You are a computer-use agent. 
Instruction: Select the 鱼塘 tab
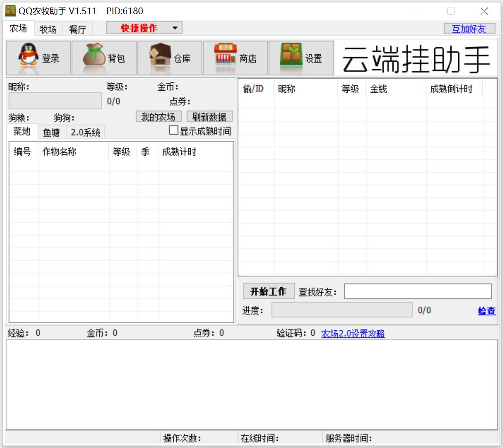51,132
